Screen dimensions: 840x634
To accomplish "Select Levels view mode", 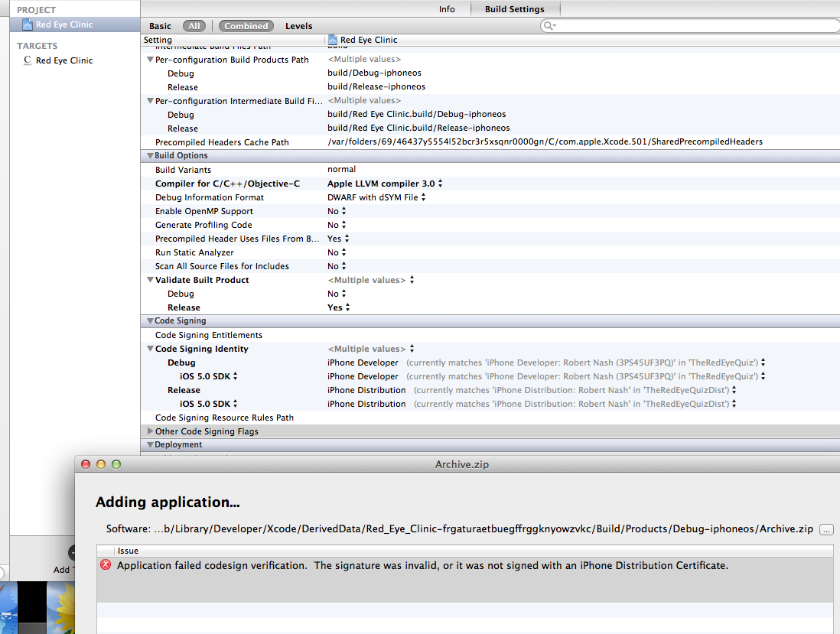I will coord(298,26).
